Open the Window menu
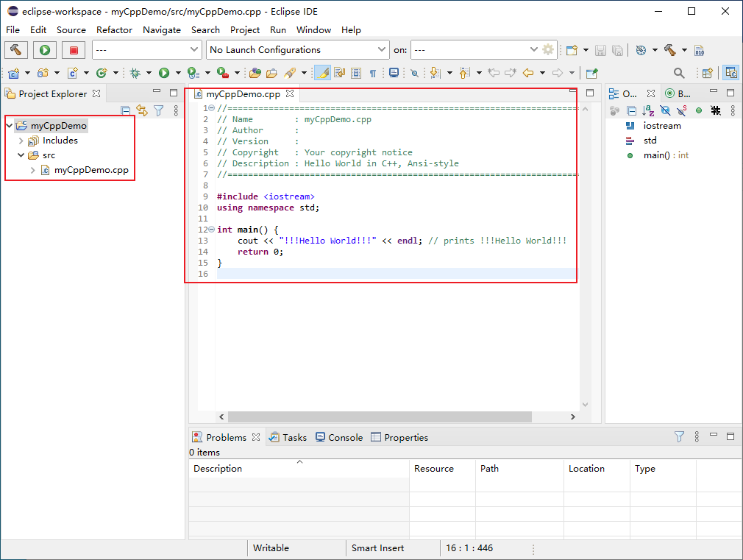This screenshot has height=560, width=743. point(313,30)
